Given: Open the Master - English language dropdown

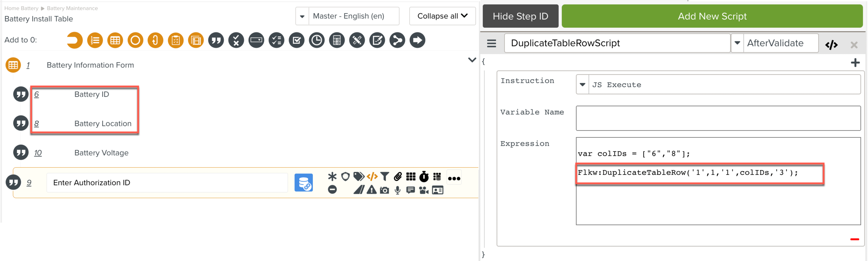Looking at the screenshot, I should pyautogui.click(x=302, y=16).
